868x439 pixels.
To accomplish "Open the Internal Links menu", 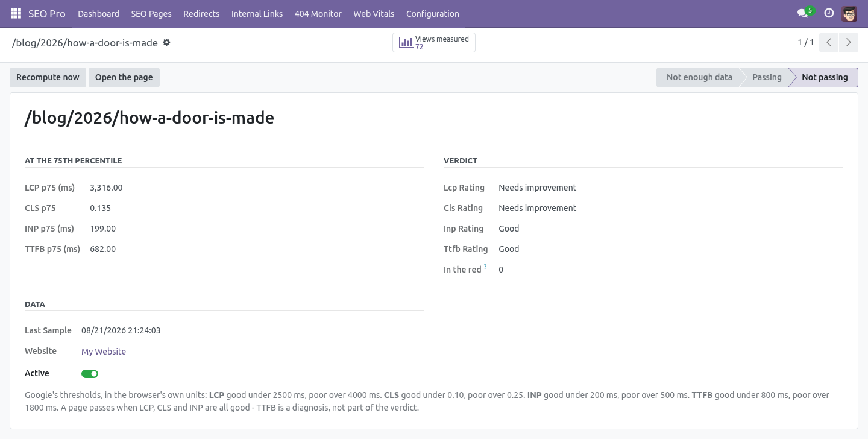I will tap(257, 13).
